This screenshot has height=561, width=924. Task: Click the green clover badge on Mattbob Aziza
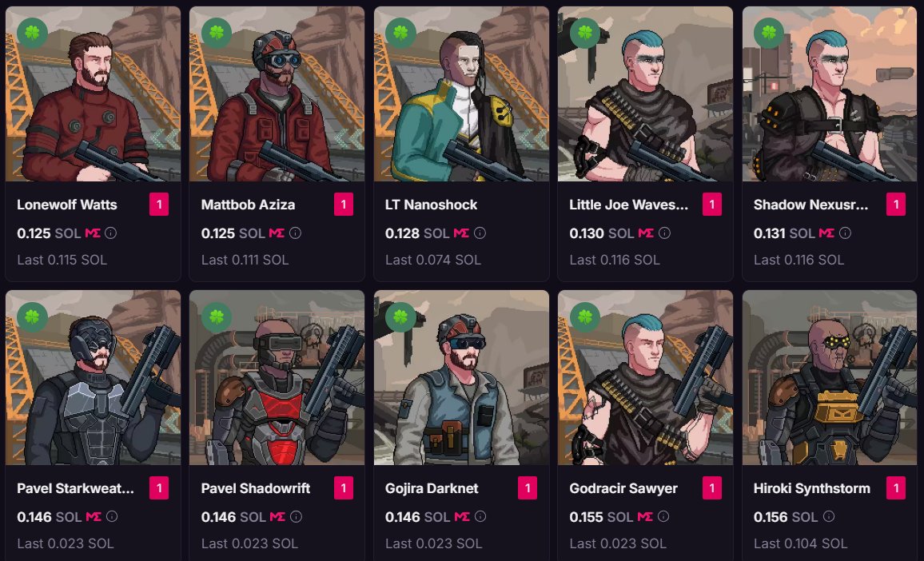pyautogui.click(x=217, y=33)
